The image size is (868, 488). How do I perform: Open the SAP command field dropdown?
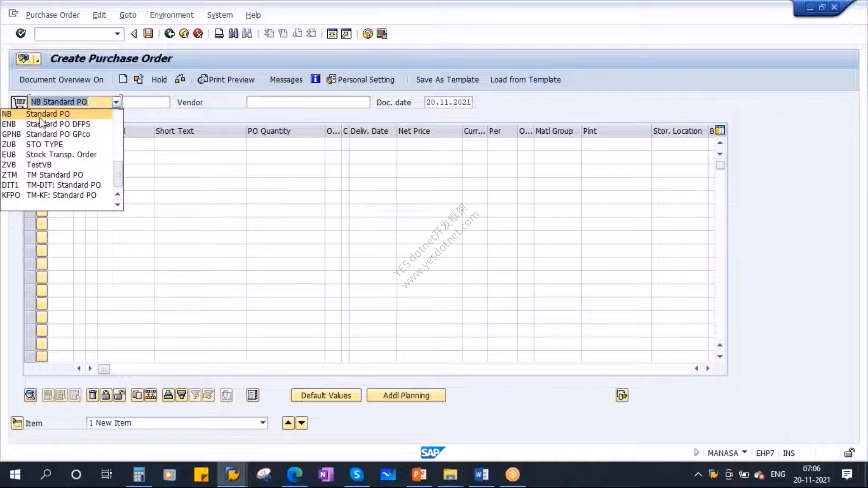117,34
